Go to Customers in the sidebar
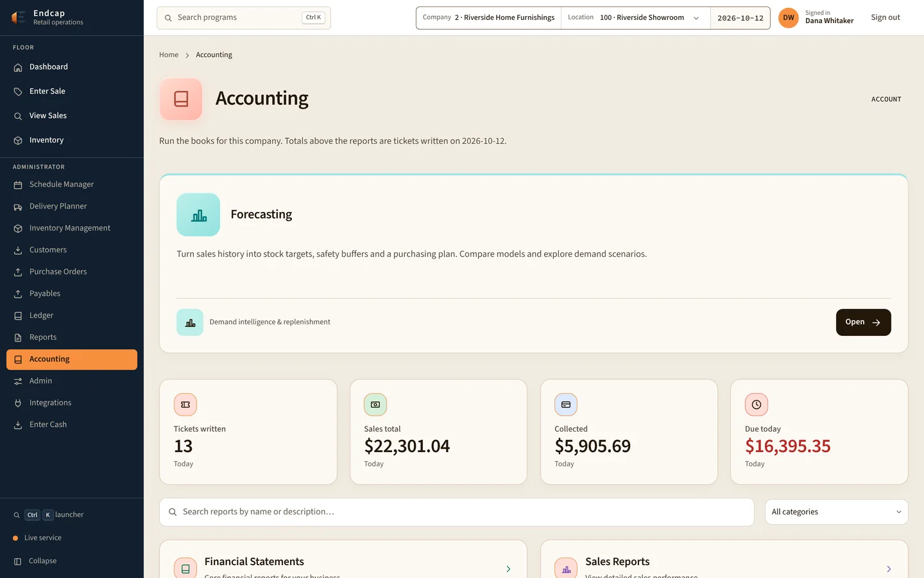The width and height of the screenshot is (924, 578). tap(72, 250)
